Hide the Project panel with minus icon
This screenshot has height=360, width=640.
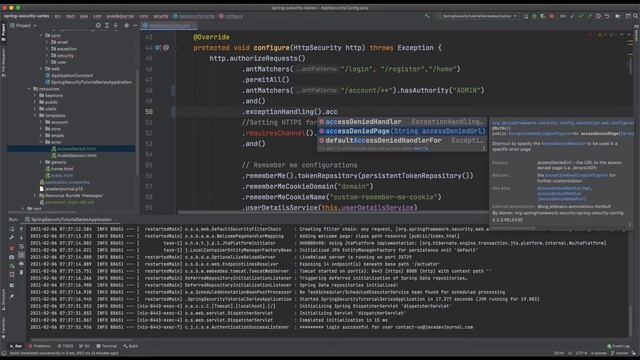pos(135,25)
